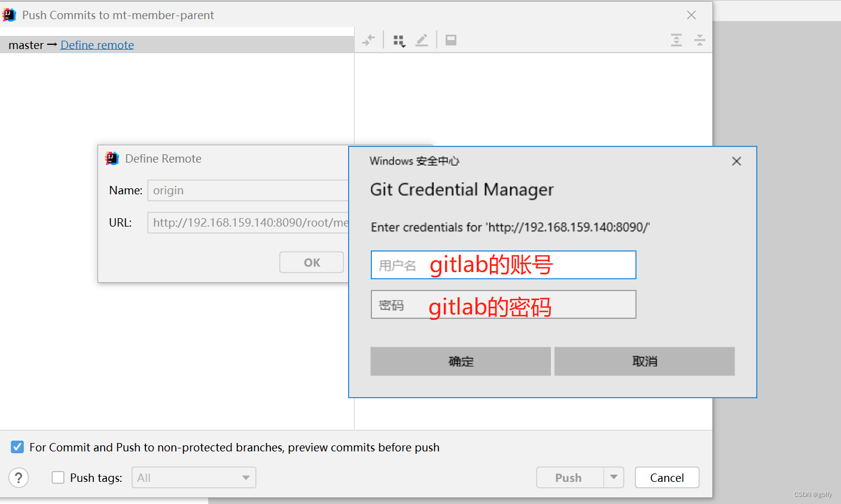
Task: Click the Collapse All icon
Action: pos(699,40)
